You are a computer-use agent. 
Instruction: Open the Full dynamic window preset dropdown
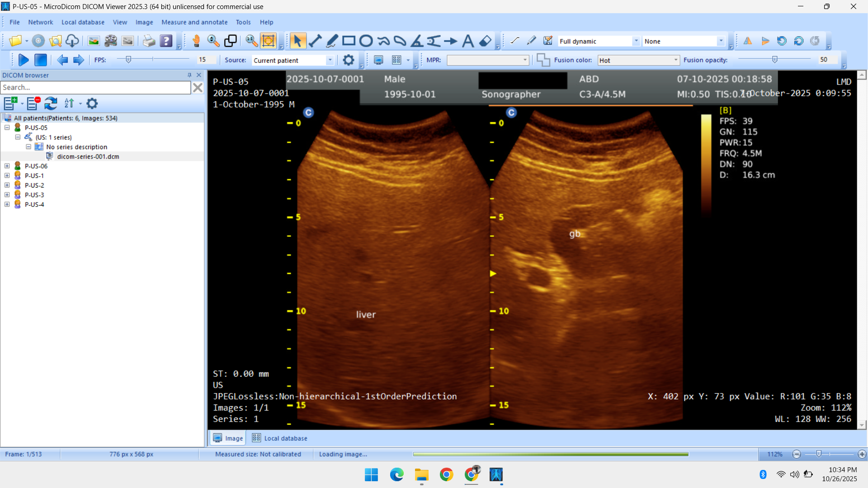pyautogui.click(x=636, y=41)
